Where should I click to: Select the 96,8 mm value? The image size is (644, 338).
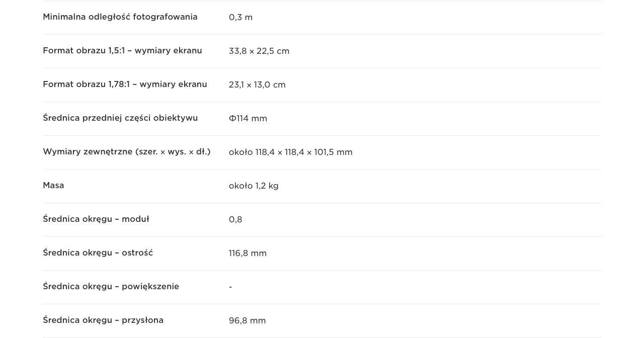[x=248, y=321]
